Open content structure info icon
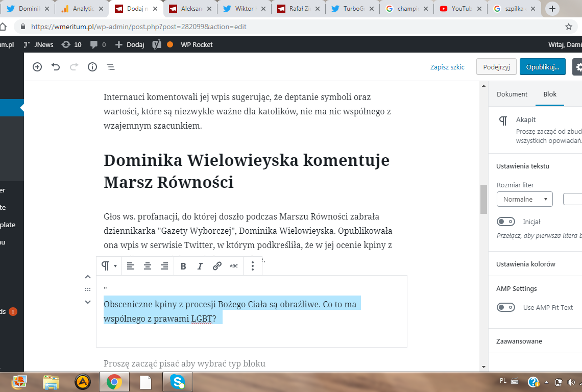The width and height of the screenshot is (582, 392). point(92,67)
